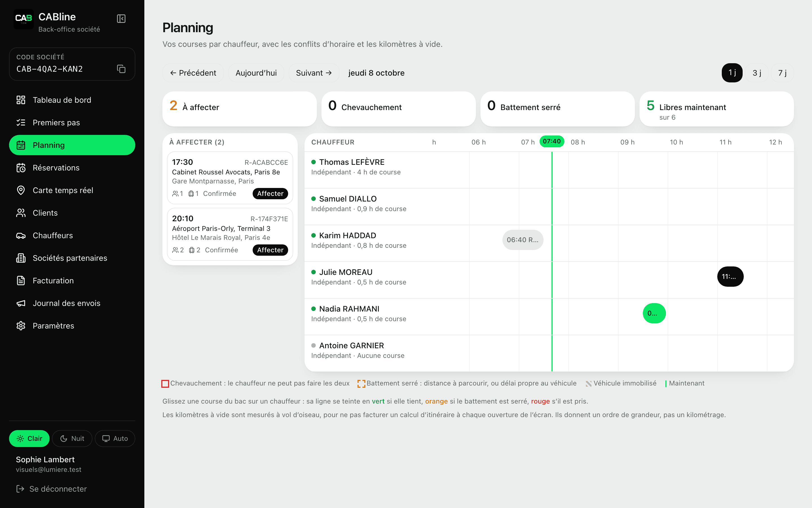Click the Journal des envois megaphone icon

21,303
